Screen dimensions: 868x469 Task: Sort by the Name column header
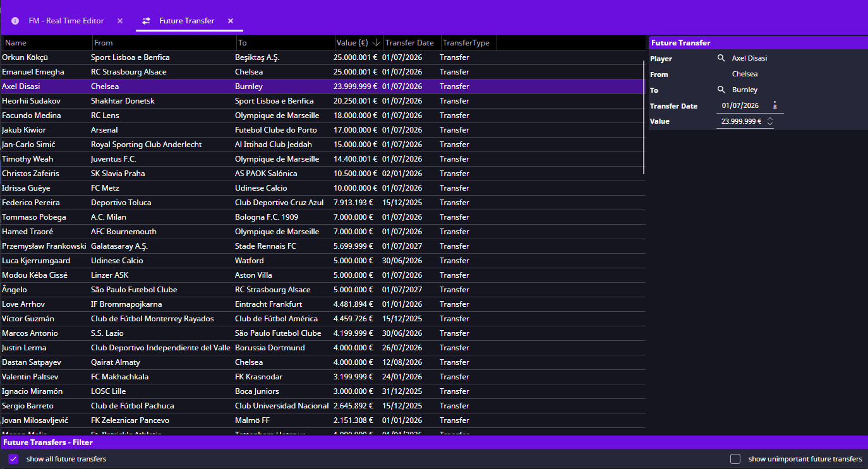[x=16, y=43]
